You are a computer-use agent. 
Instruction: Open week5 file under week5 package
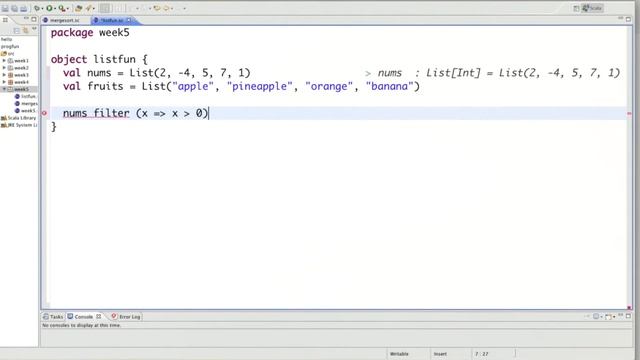coord(25,111)
